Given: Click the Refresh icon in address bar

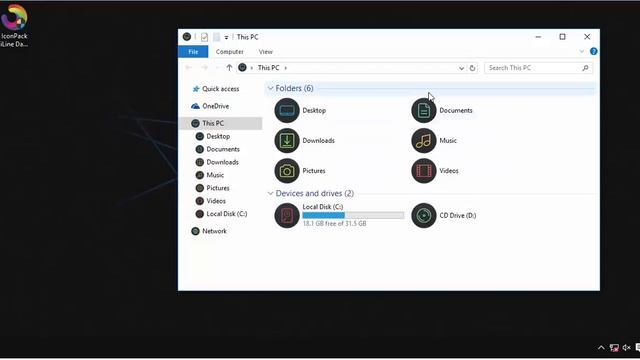Looking at the screenshot, I should 472,68.
